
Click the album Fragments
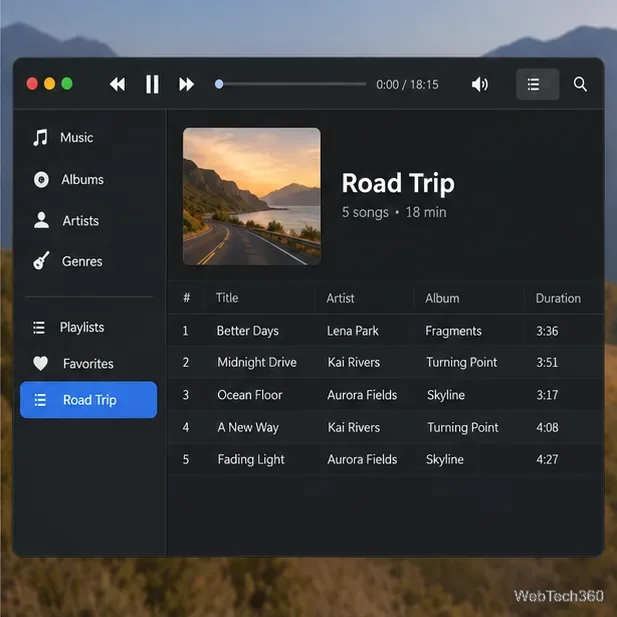pos(453,331)
